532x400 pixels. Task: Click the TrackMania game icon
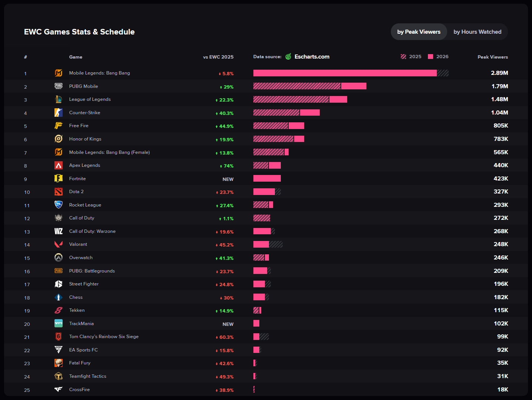coord(59,323)
